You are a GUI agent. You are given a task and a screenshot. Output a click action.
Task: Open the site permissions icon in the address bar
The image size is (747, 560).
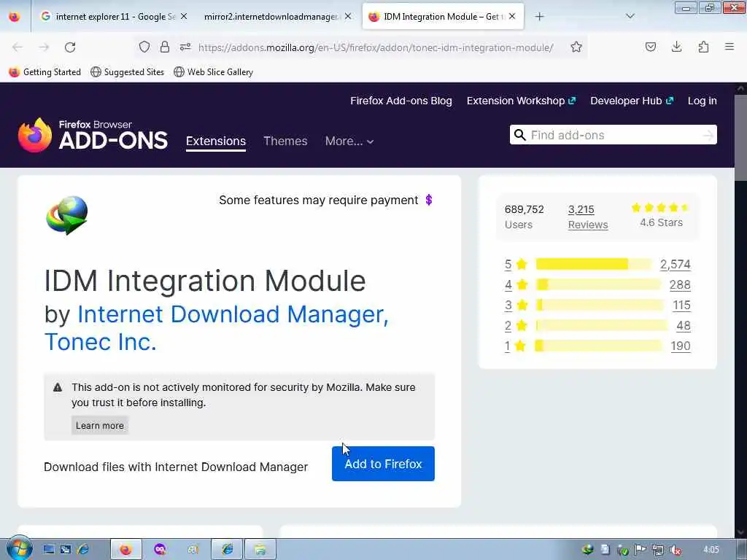tap(185, 47)
